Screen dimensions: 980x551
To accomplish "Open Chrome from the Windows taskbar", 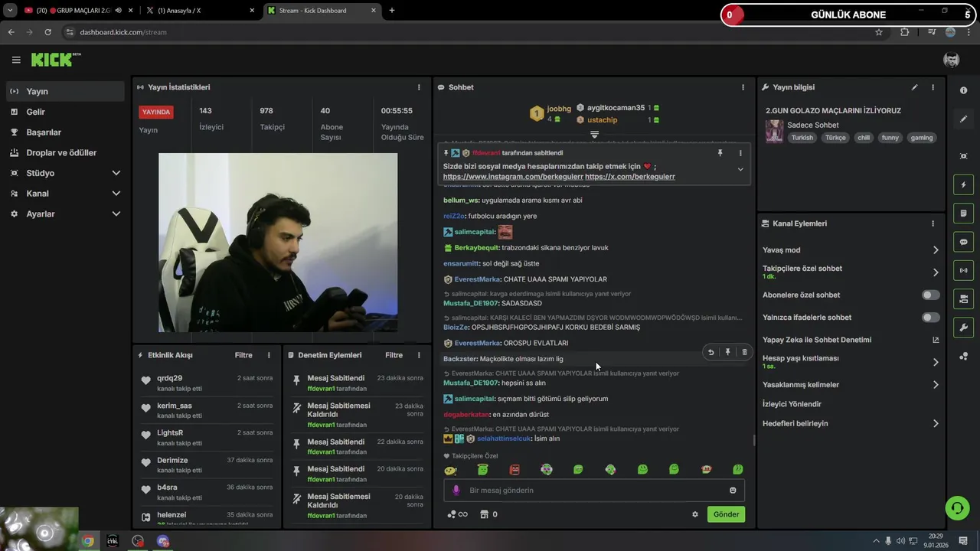I will (88, 541).
